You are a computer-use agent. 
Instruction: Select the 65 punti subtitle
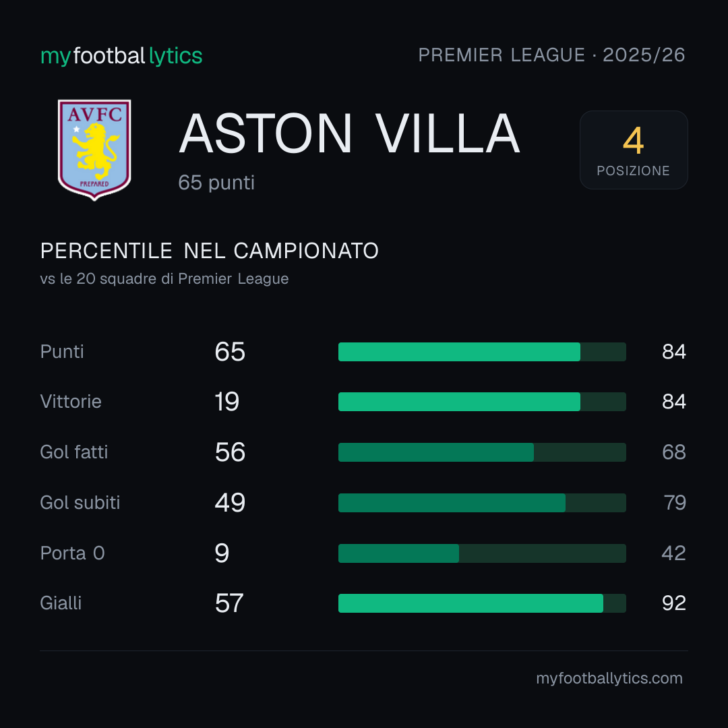point(216,183)
